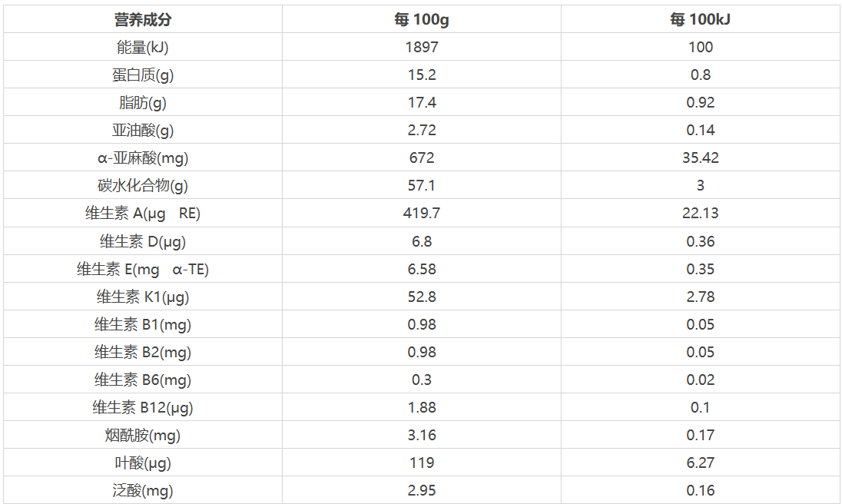Screen dimensions: 842x504
Task: Select the 能量(kJ) row label
Action: coord(142,47)
